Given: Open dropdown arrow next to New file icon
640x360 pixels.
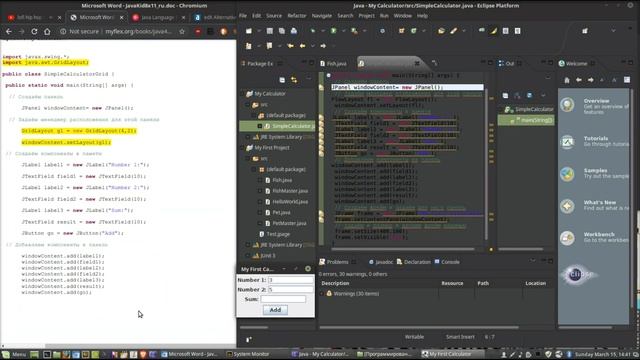Looking at the screenshot, I should pos(259,31).
